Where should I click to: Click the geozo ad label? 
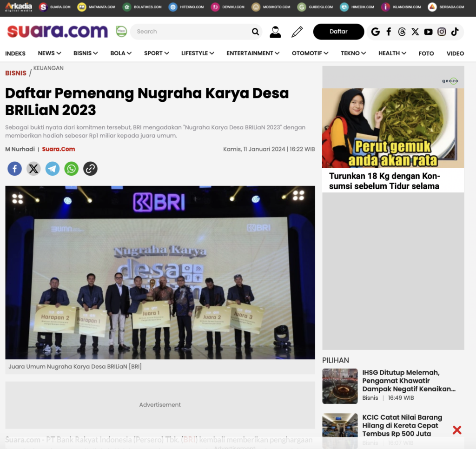(x=450, y=81)
